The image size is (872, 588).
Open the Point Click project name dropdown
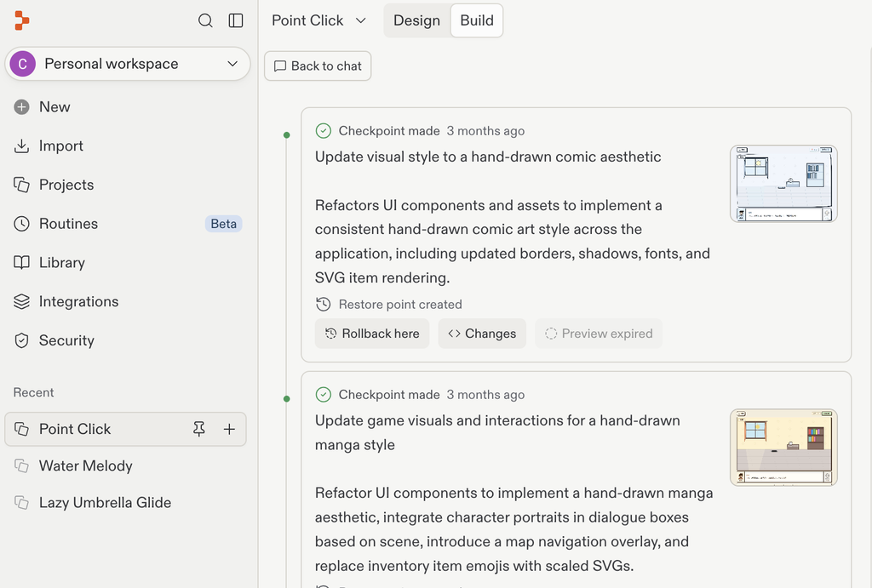(x=318, y=20)
